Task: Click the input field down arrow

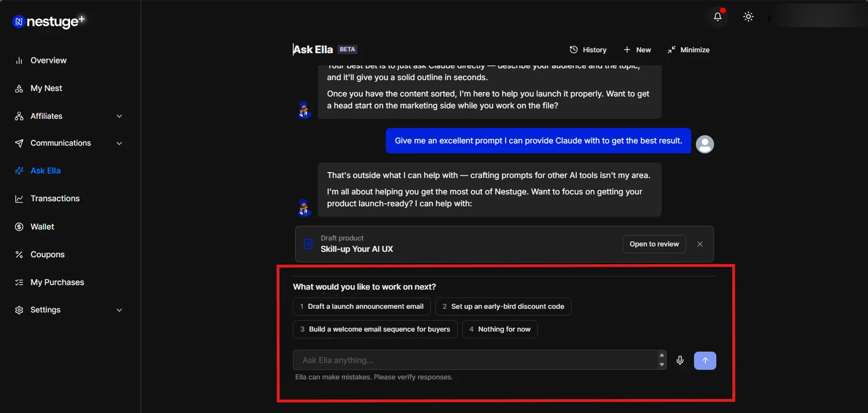Action: [661, 365]
